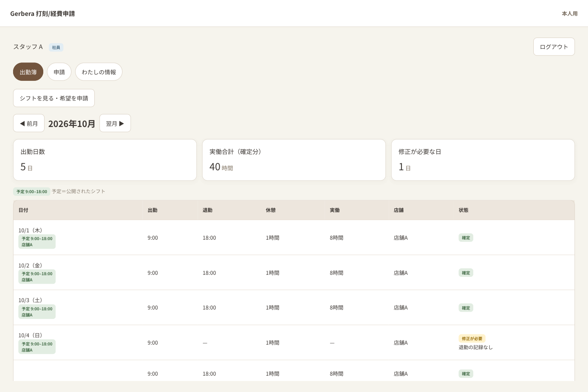The height and width of the screenshot is (392, 588).
Task: Click the 確定 status in 10/2 row
Action: tap(466, 273)
